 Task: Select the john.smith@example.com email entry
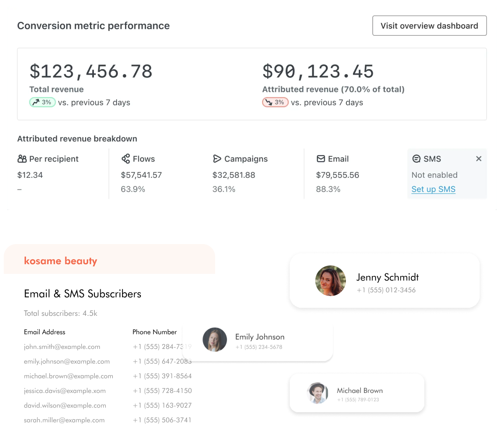[x=62, y=347]
